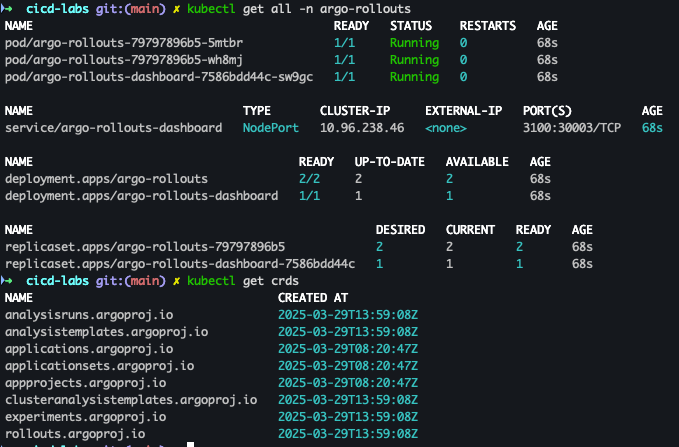This screenshot has width=679, height=447.
Task: Click analysistemplates.argoproj.io CRD name
Action: point(107,332)
